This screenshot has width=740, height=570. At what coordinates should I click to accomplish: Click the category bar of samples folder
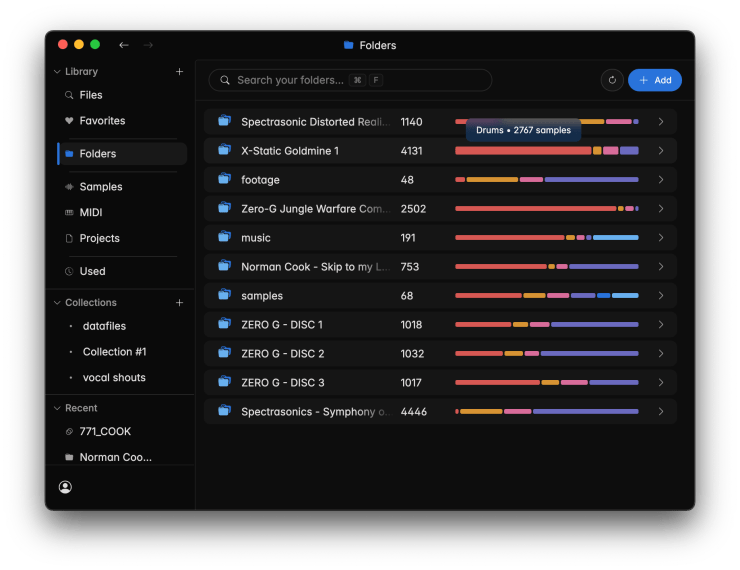(x=547, y=296)
